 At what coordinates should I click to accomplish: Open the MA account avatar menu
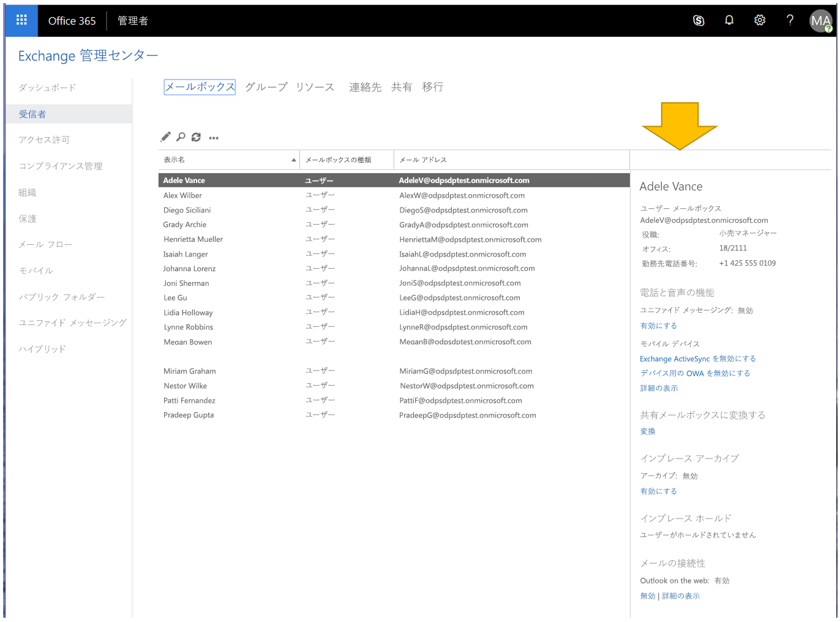820,21
